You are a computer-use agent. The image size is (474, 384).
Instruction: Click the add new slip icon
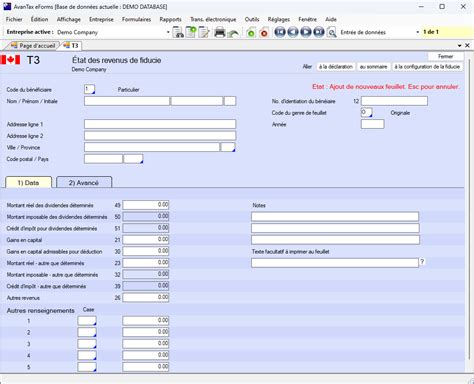[x=191, y=32]
